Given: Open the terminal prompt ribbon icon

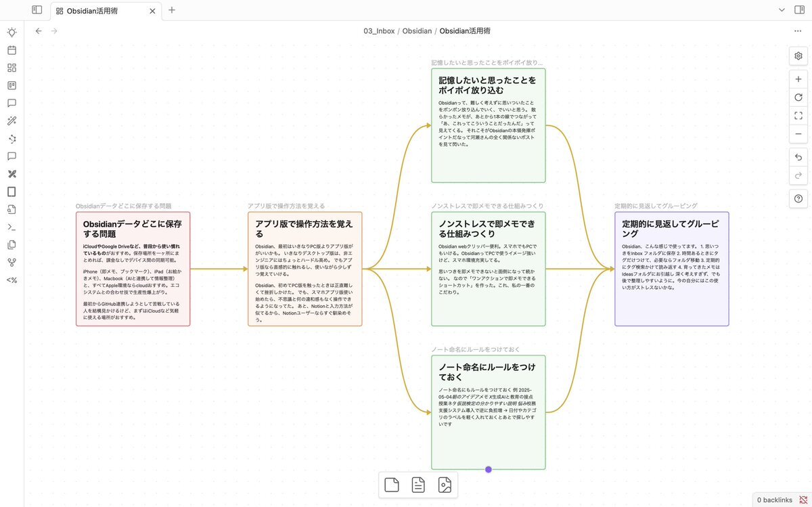Looking at the screenshot, I should click(12, 227).
